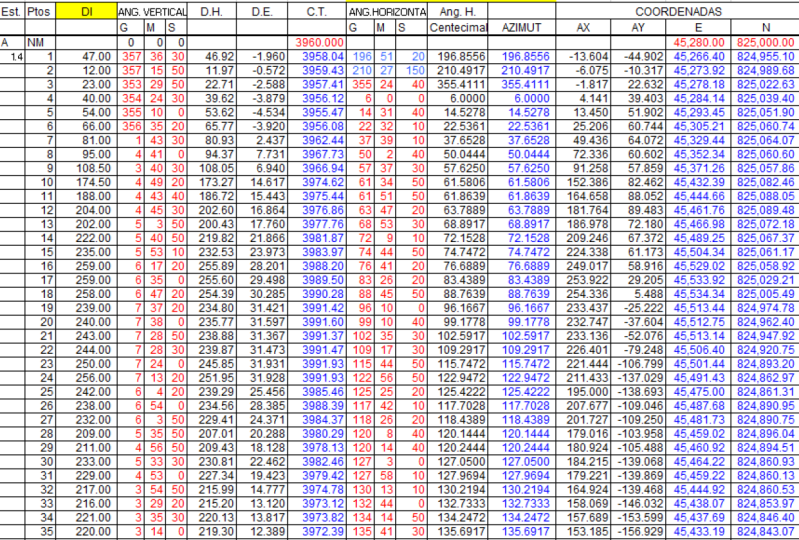Select the 'Ang. H.' header cell
This screenshot has width=799, height=540.
[457, 12]
